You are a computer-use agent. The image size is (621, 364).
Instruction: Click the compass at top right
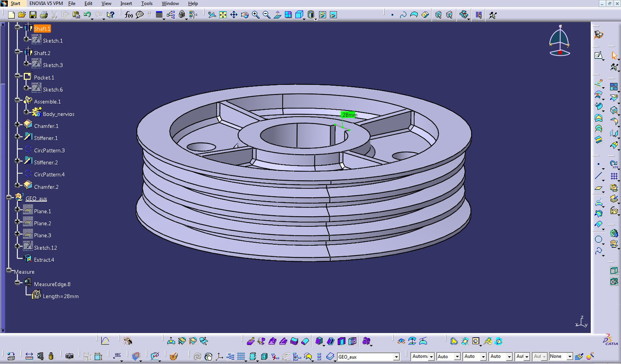pyautogui.click(x=560, y=41)
